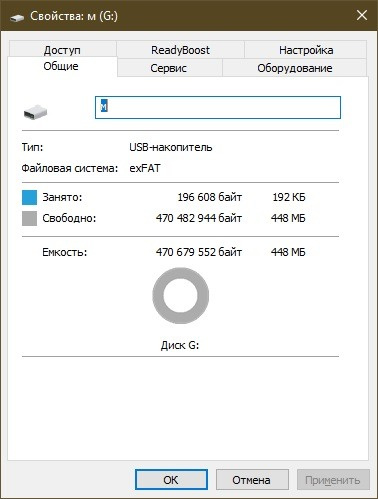Click the disk usage donut chart

[x=181, y=295]
